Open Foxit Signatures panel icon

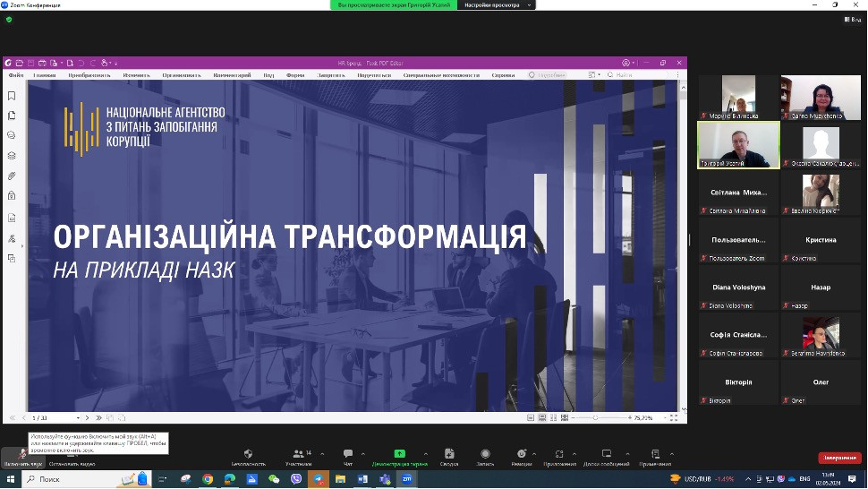[12, 239]
